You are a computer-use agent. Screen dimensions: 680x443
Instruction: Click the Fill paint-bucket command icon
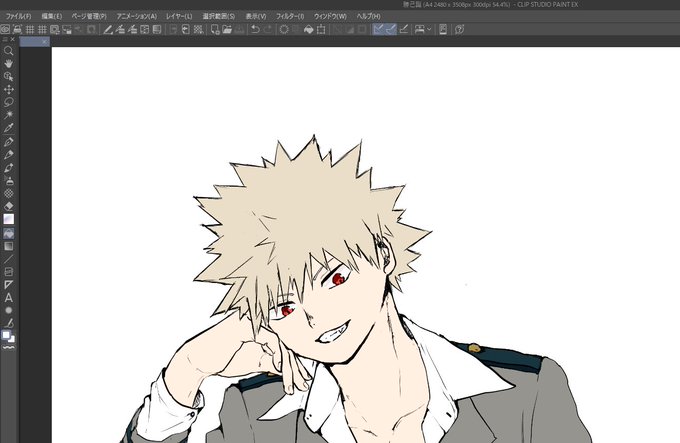click(x=309, y=29)
